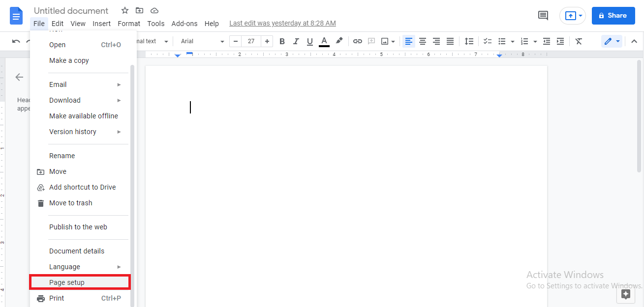Choose Print from the File menu
The height and width of the screenshot is (307, 644).
click(80, 298)
